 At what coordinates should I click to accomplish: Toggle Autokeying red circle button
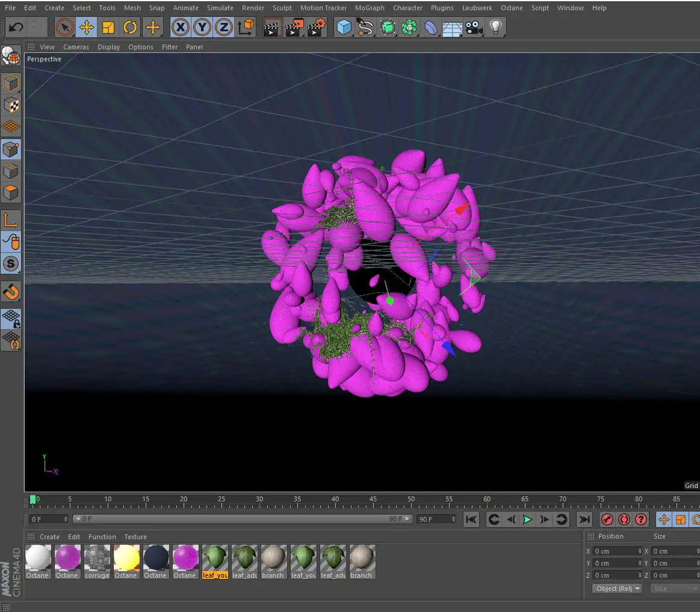624,519
